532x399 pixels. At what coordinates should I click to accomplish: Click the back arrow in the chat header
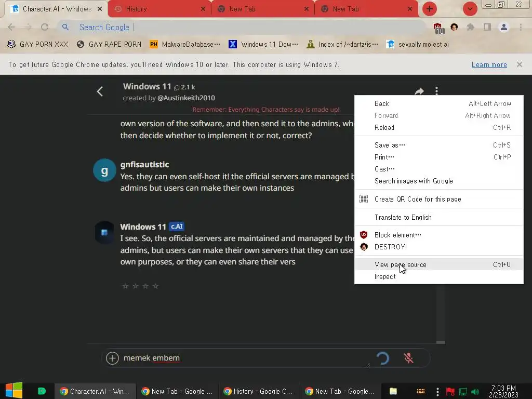(x=100, y=91)
